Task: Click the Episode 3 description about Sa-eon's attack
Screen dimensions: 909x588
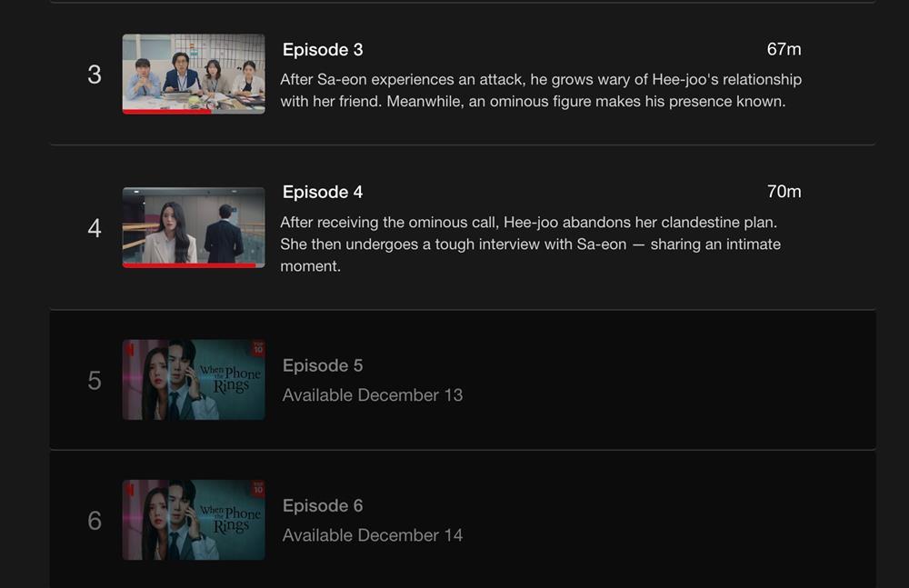Action: click(x=541, y=91)
